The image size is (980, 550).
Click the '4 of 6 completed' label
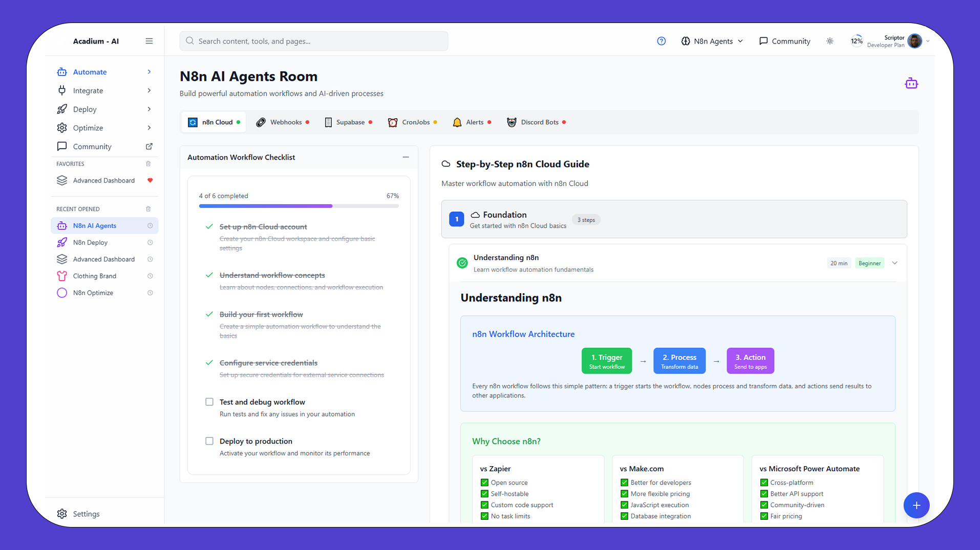(x=224, y=196)
